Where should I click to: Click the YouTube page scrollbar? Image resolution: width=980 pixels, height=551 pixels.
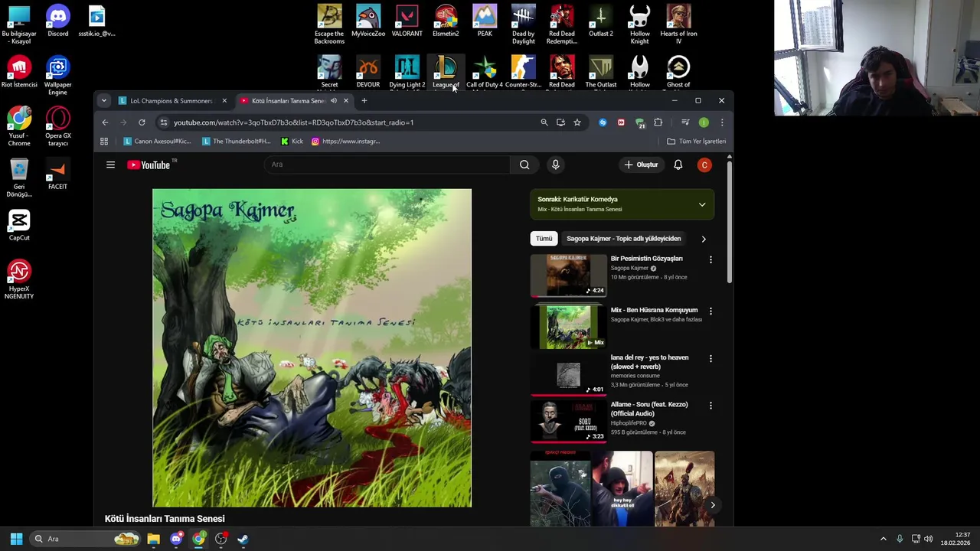point(729,222)
